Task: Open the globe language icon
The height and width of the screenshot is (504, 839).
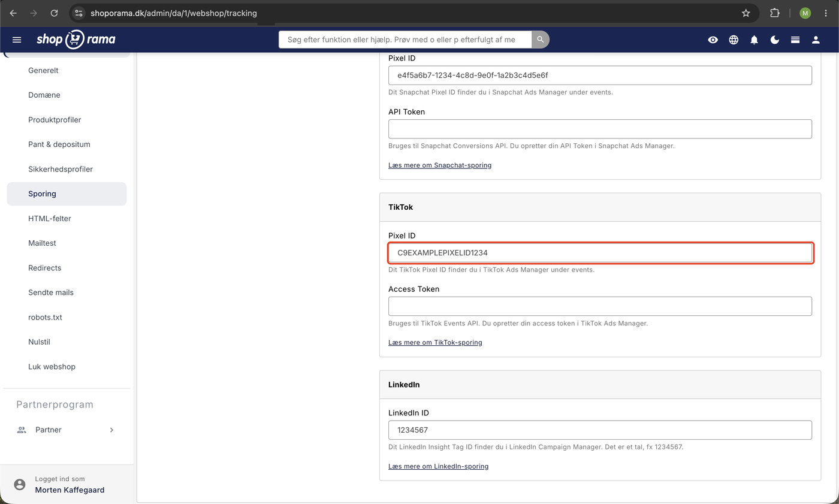Action: click(x=734, y=40)
